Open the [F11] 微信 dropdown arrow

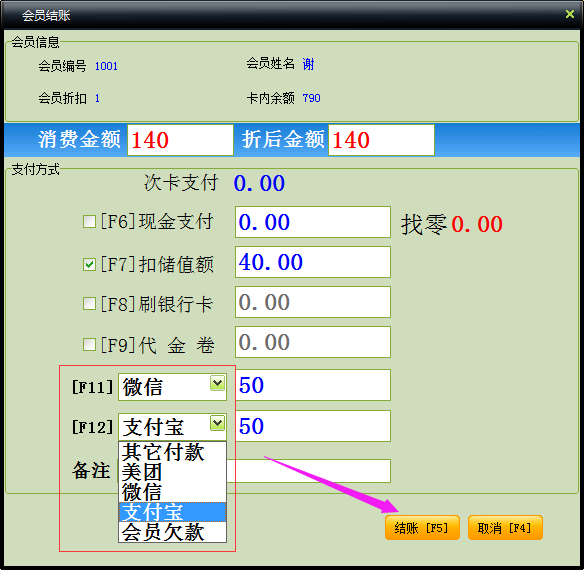218,383
